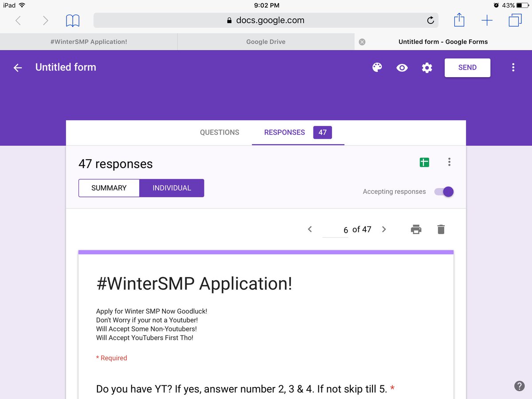Print this response with the printer icon
Screen dimensions: 532x399
pos(416,229)
